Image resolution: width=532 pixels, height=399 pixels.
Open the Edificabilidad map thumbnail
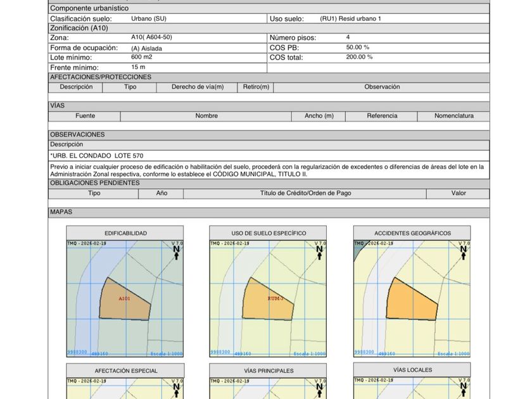pos(125,298)
